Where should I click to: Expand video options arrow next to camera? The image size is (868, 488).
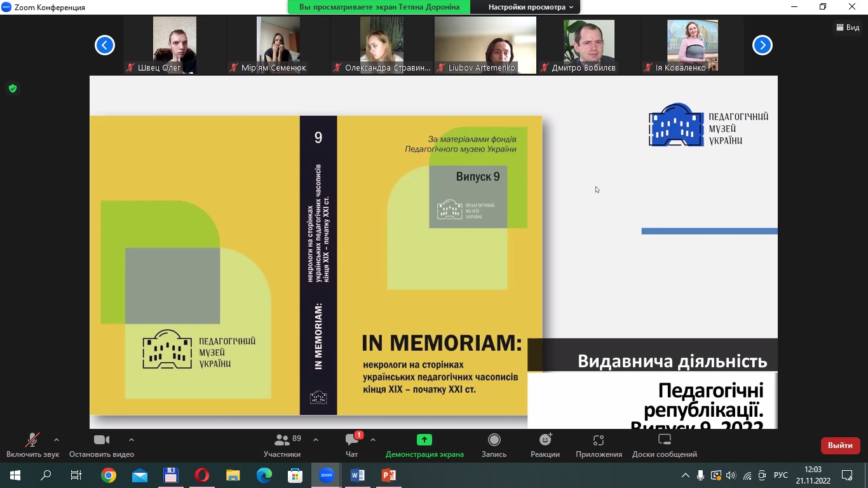(x=132, y=440)
